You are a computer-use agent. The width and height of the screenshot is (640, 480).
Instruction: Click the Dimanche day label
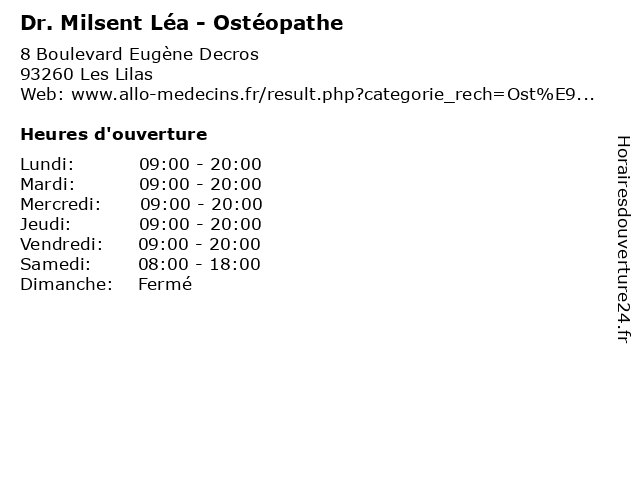(x=66, y=284)
